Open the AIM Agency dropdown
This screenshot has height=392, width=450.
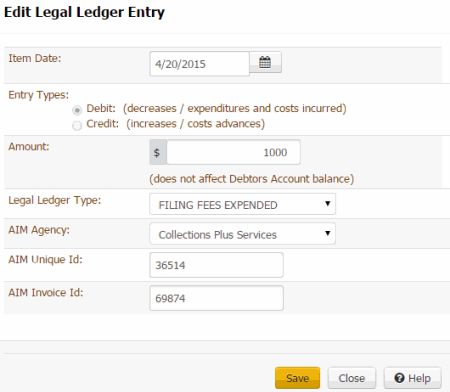(242, 234)
